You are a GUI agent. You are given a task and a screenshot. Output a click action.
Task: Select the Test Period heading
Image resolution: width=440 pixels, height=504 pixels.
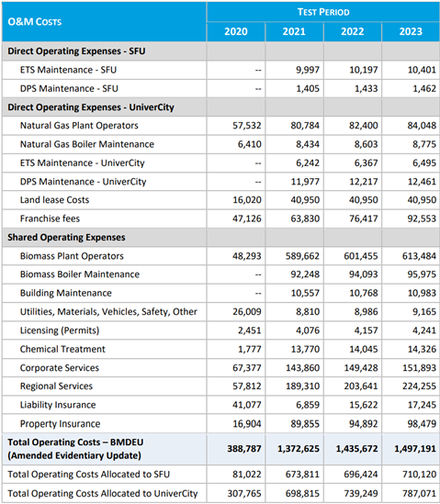point(323,12)
